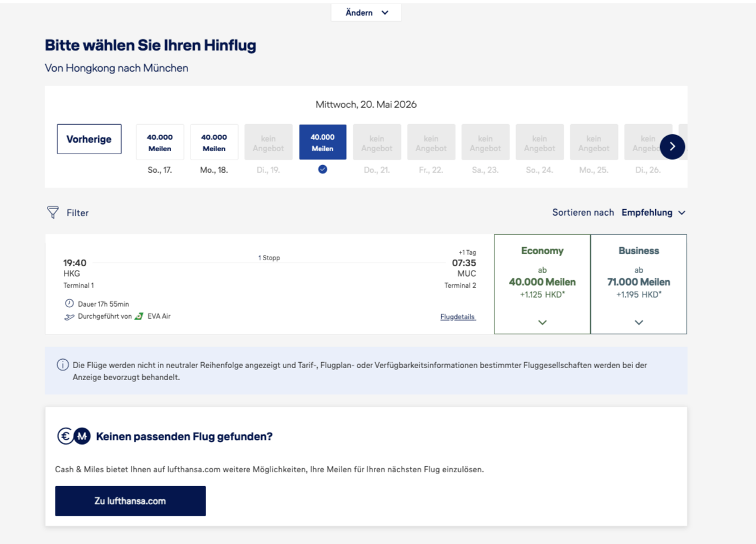This screenshot has height=544, width=756.
Task: Click the Cash & Miles euro icon
Action: pos(65,436)
